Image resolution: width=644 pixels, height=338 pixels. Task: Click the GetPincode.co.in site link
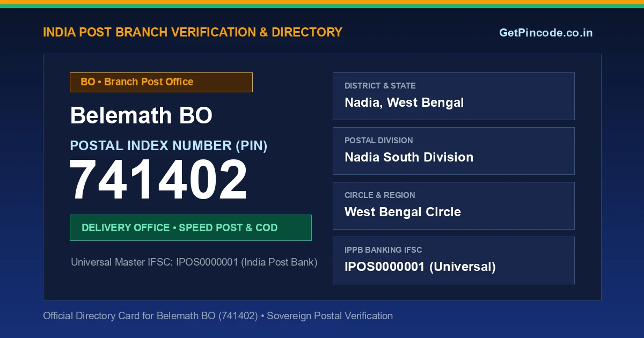[546, 33]
